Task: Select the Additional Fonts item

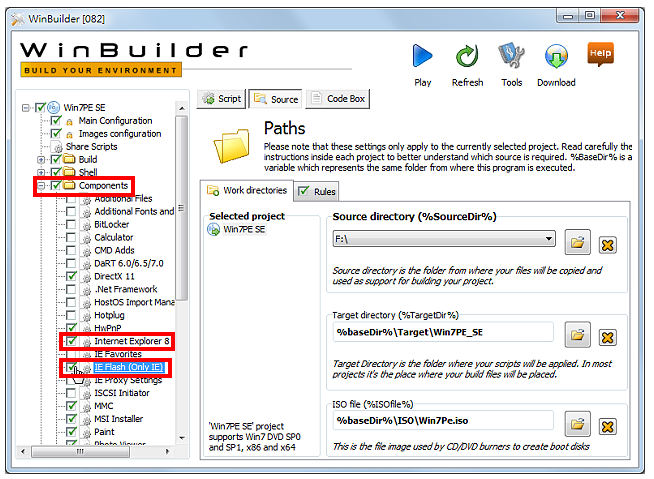Action: 134,212
